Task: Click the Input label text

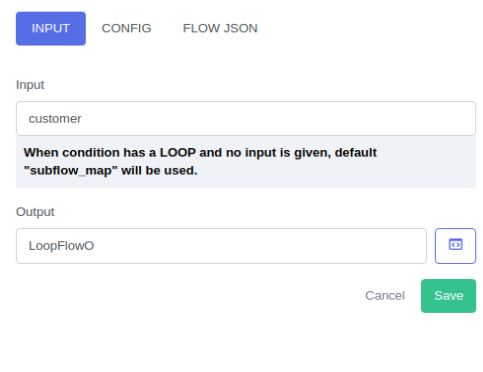Action: coord(30,85)
